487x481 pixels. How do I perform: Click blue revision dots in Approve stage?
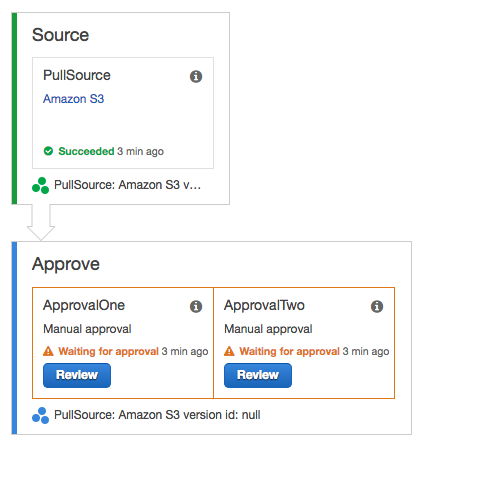pos(41,415)
